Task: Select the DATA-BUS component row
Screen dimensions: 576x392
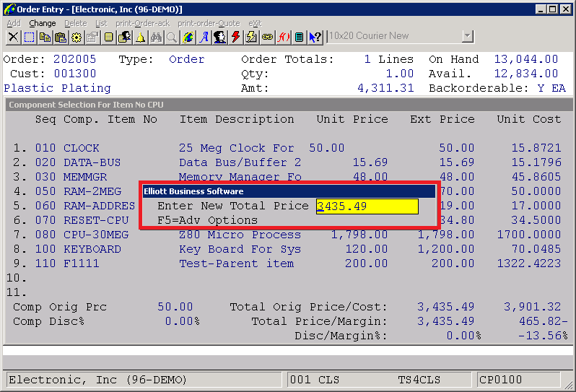Action: (287, 162)
